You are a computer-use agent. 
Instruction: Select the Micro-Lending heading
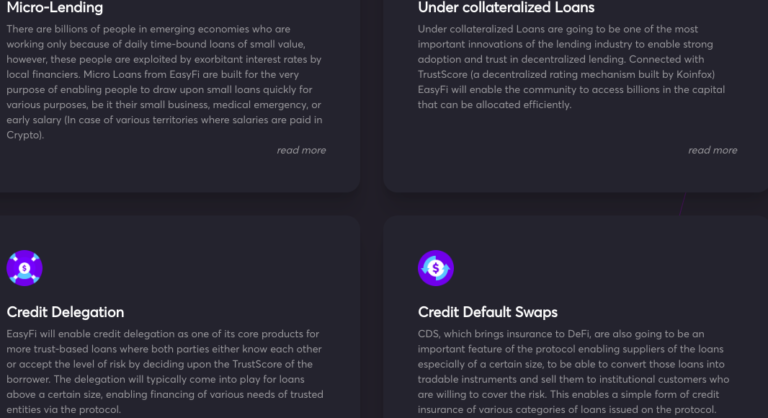point(55,7)
